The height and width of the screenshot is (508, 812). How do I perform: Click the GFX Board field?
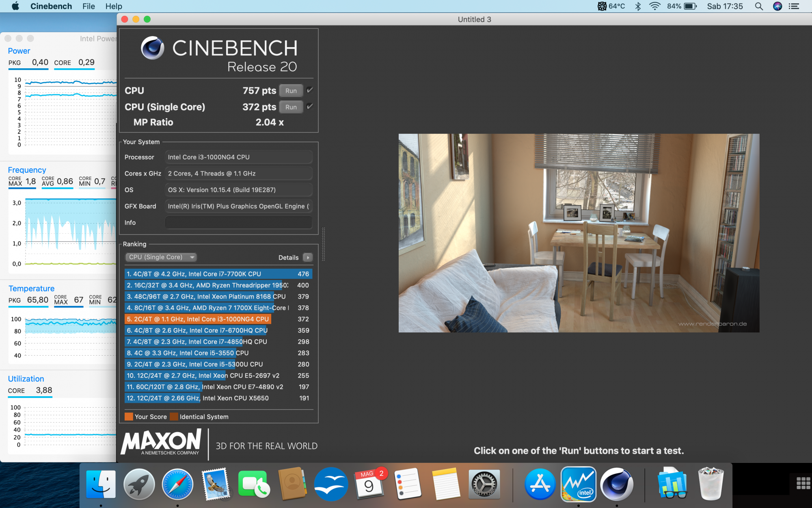(x=239, y=206)
